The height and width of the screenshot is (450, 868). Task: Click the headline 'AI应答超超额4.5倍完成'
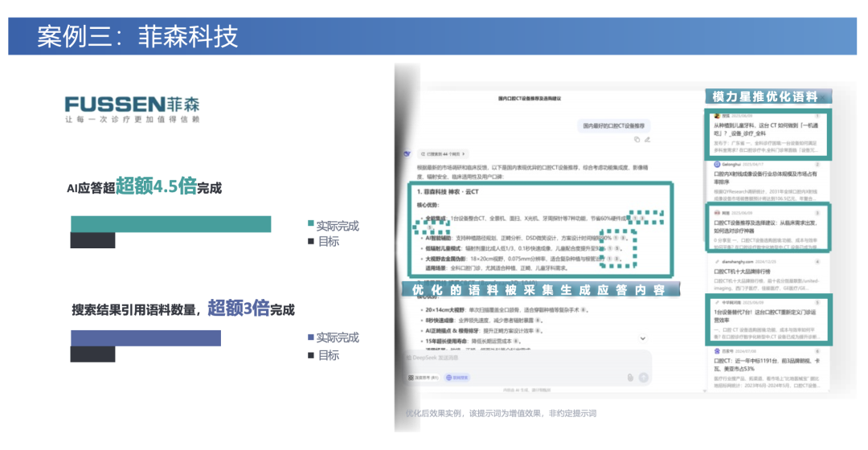[x=144, y=186]
